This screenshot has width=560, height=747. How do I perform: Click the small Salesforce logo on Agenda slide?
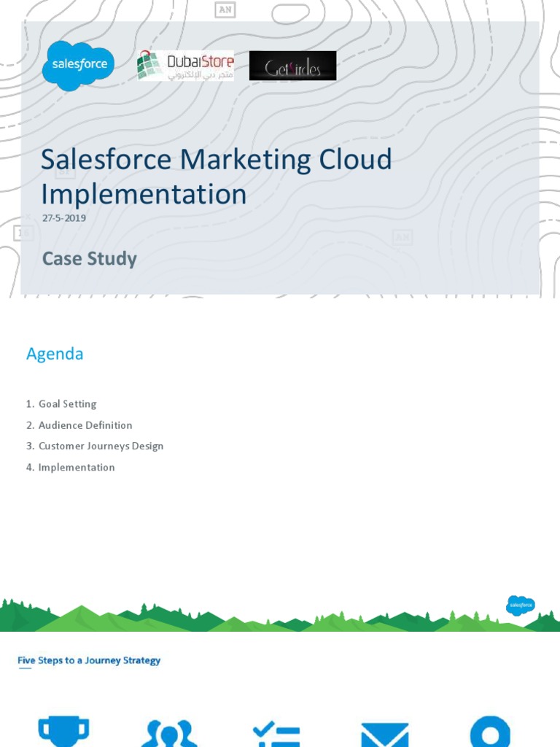pyautogui.click(x=521, y=605)
